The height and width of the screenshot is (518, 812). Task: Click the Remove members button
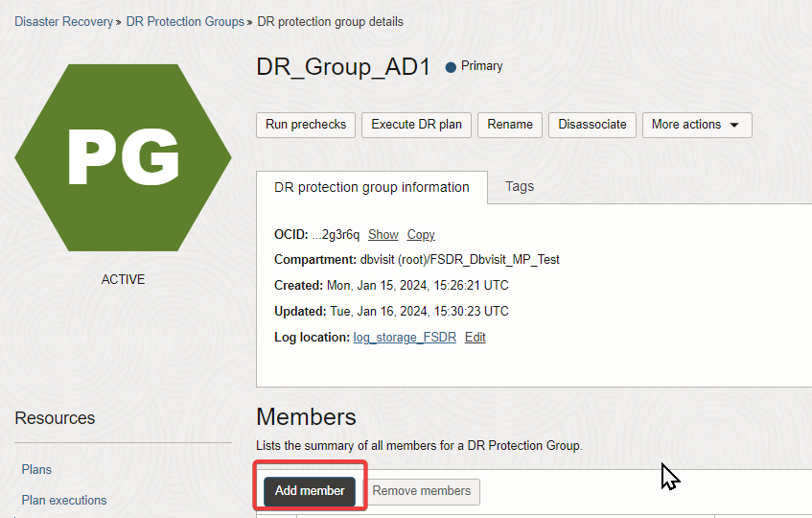(x=422, y=491)
